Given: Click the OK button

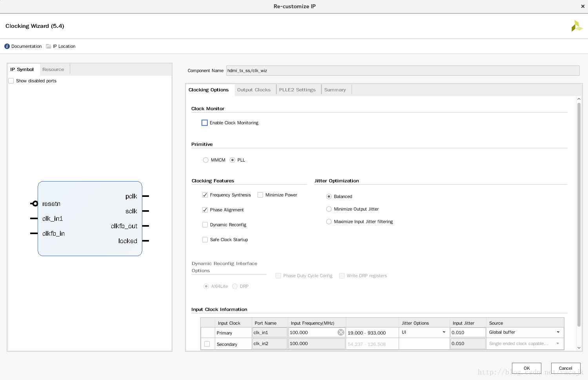Looking at the screenshot, I should (x=526, y=368).
